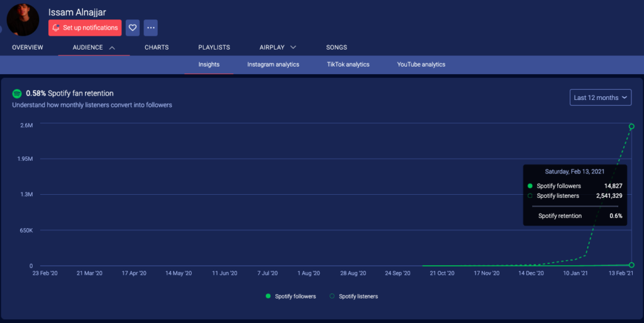Select the Insights sub-tab
This screenshot has height=323, width=644.
tap(209, 65)
